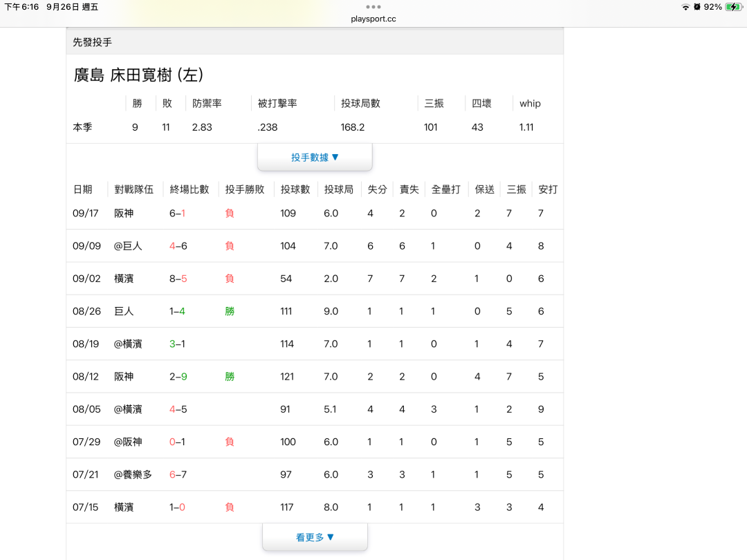
Task: Select the 先發投手 section header
Action: 93,42
